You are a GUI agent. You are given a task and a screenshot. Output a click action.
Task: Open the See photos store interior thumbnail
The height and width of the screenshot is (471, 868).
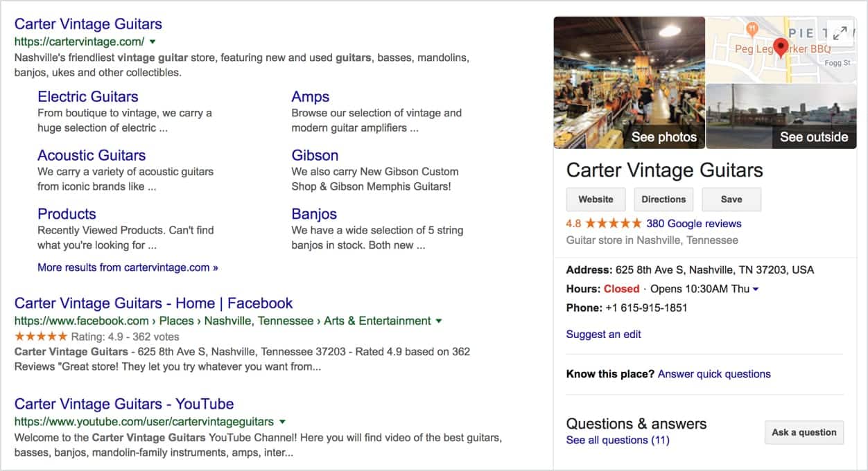(630, 82)
